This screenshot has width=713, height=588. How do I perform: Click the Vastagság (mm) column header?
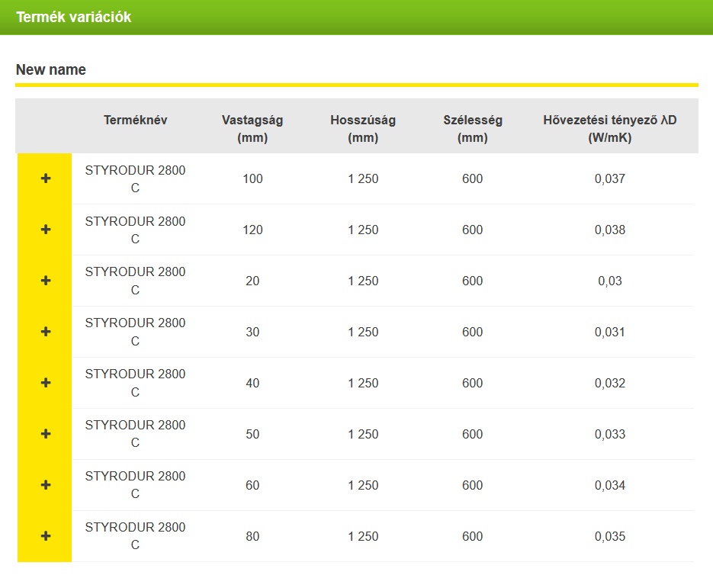point(252,129)
